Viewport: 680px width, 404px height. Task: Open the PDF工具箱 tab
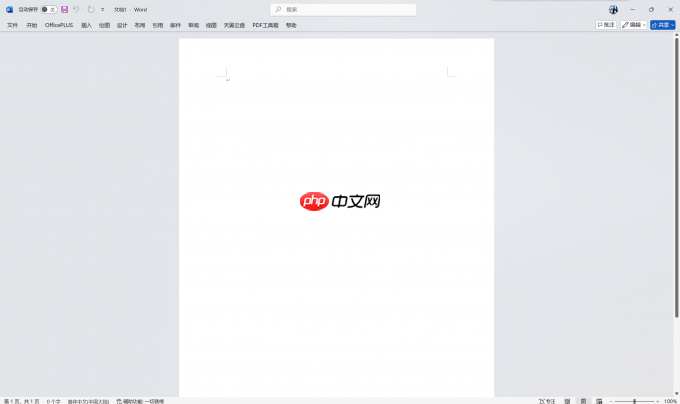(265, 25)
